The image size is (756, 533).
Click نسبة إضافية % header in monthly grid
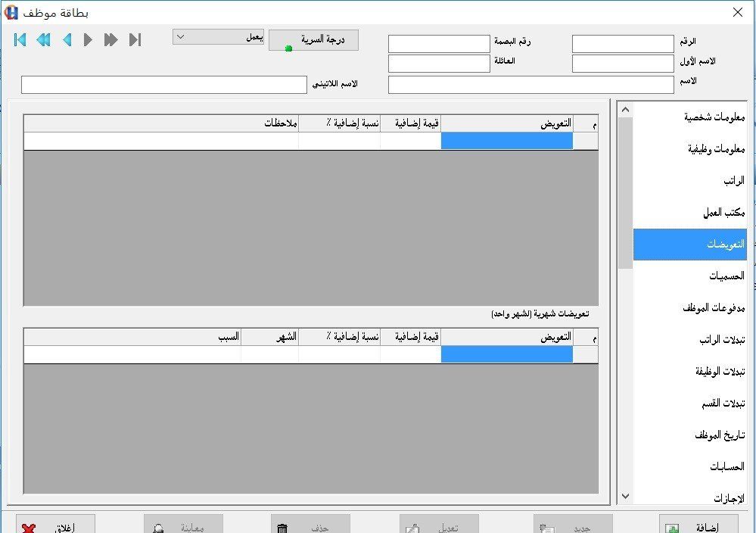click(340, 337)
